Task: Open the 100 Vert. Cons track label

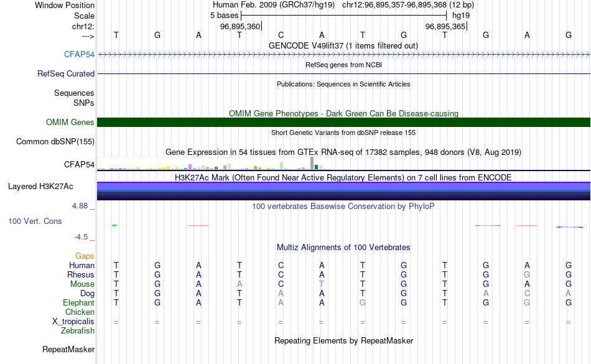Action: pos(35,221)
